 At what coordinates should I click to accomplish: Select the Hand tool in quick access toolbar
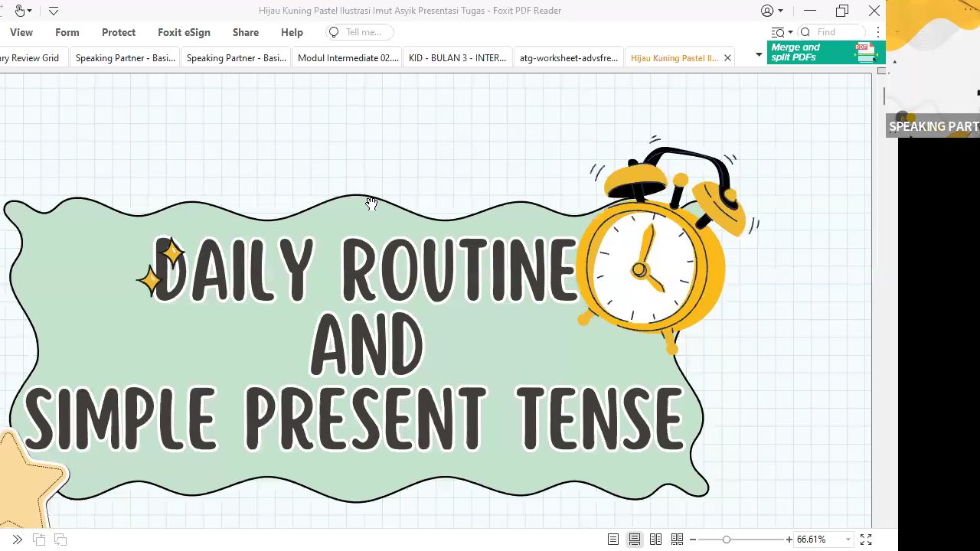21,11
